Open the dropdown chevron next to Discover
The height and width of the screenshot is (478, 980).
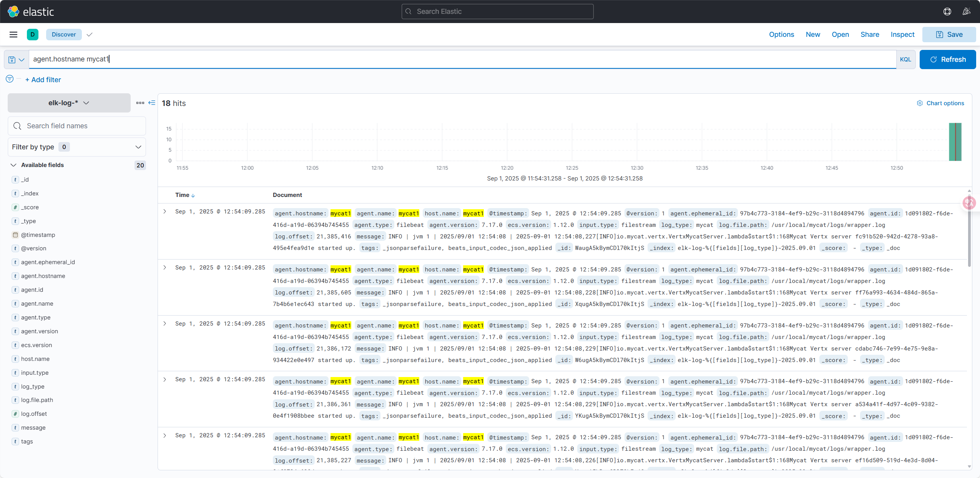click(90, 35)
